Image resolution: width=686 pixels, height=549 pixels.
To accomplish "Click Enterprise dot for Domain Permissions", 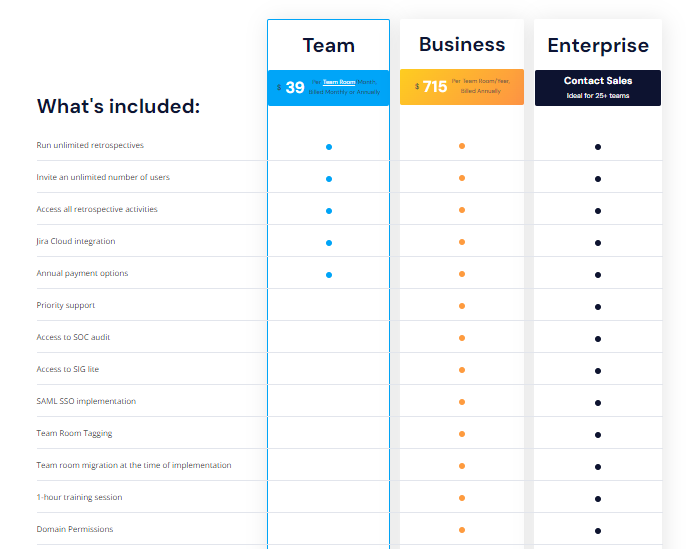I will click(x=597, y=530).
